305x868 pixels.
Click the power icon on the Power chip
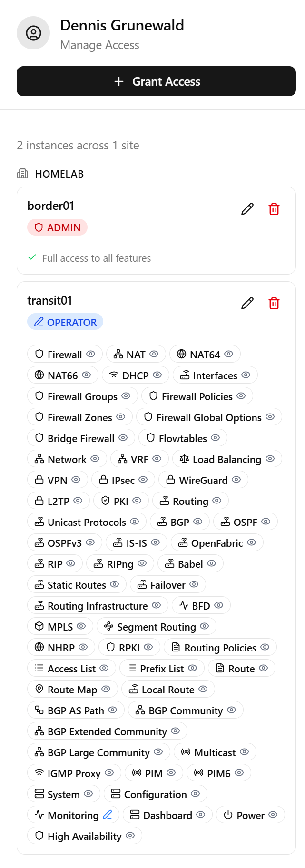[228, 815]
